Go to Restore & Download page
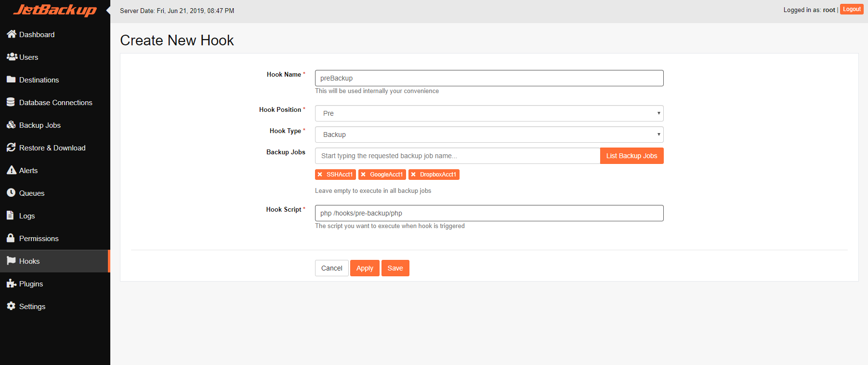Image resolution: width=868 pixels, height=365 pixels. 55,148
